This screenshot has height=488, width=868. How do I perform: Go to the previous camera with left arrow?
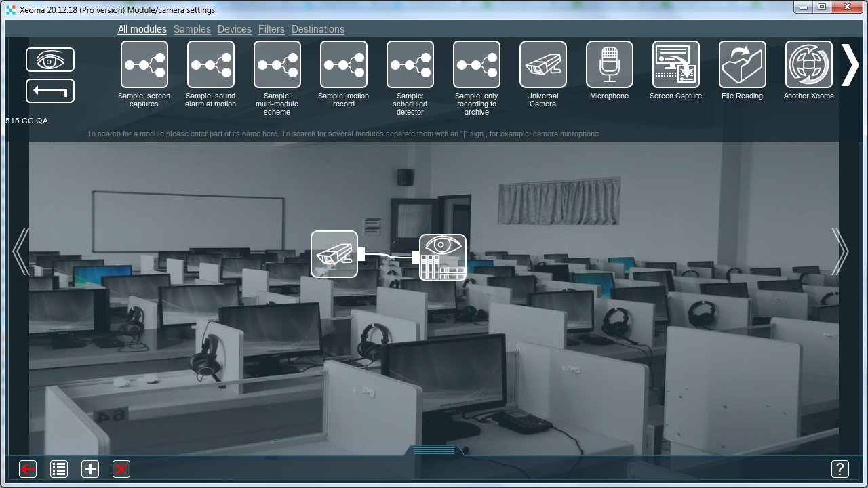(x=21, y=251)
